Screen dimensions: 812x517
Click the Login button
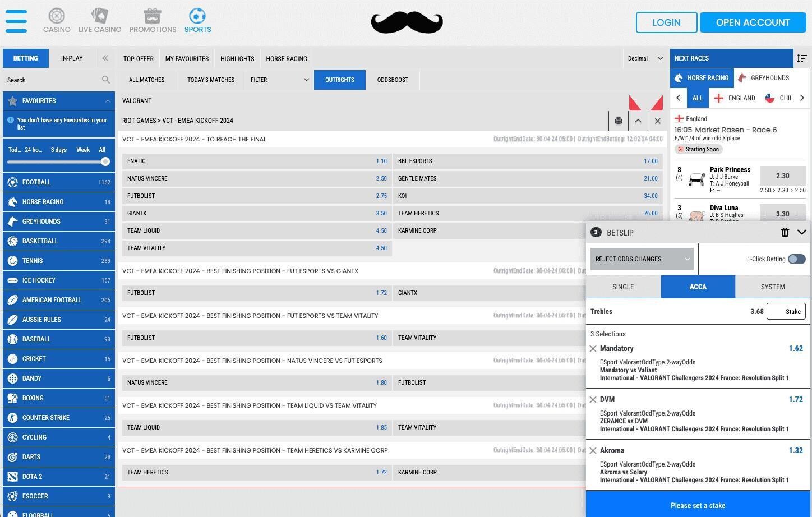[666, 22]
